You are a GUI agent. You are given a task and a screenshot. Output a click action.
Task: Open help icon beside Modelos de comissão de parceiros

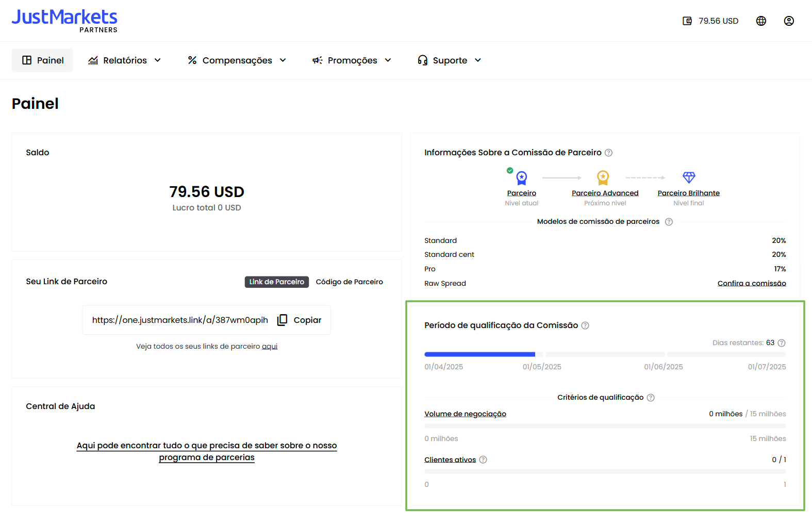click(x=669, y=222)
